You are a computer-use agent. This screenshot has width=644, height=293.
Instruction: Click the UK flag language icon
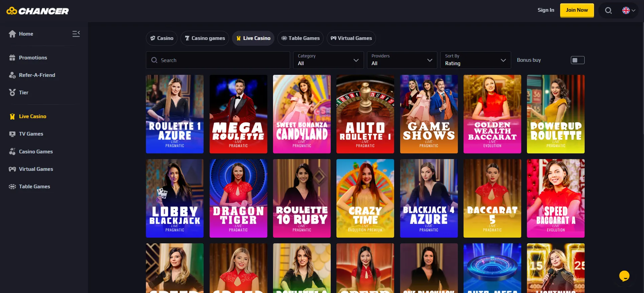click(626, 10)
